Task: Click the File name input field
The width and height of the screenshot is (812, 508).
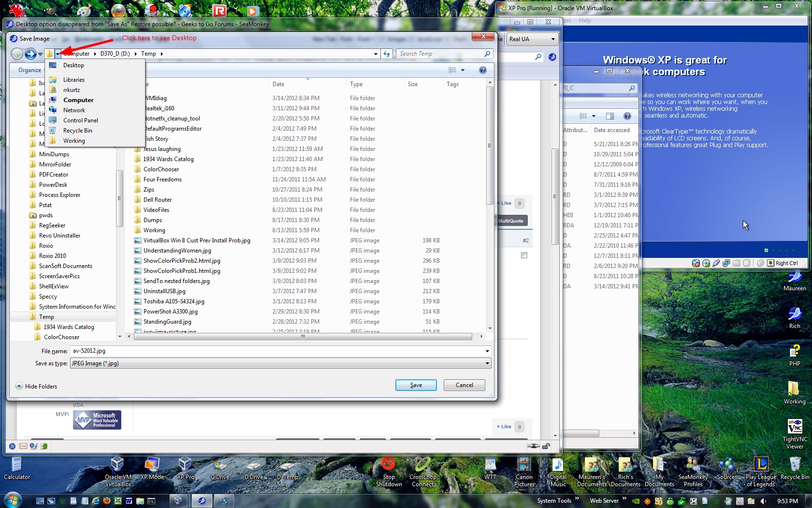Action: click(x=278, y=351)
